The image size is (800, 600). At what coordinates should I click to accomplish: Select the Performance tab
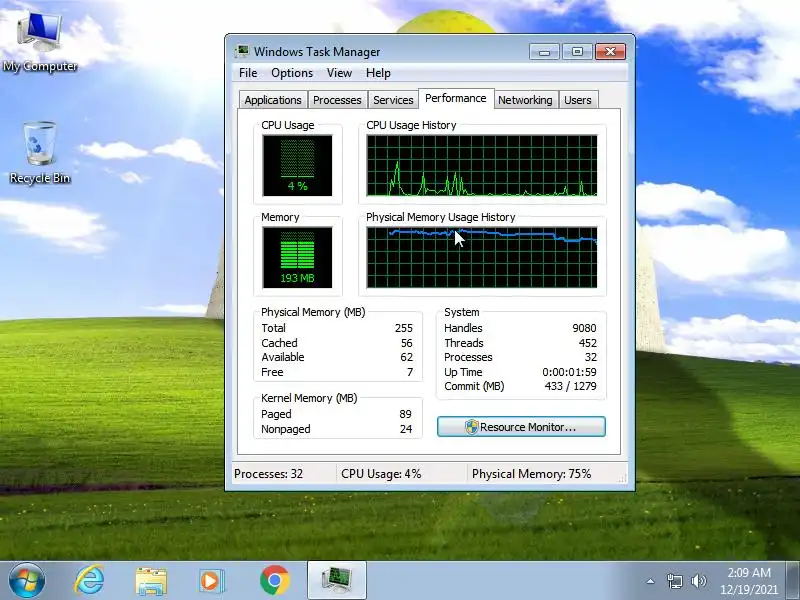pos(456,98)
